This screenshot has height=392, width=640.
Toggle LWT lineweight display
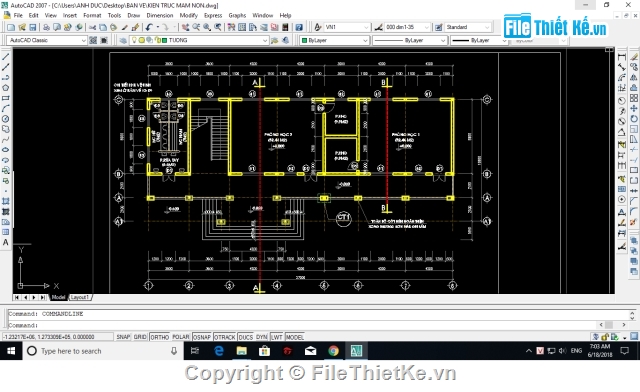point(276,337)
